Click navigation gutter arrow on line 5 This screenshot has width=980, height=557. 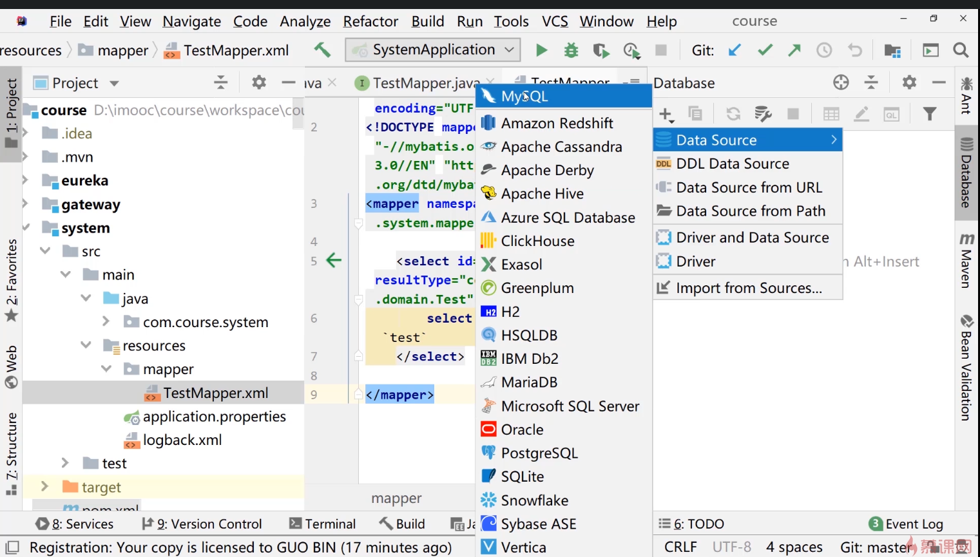tap(334, 260)
